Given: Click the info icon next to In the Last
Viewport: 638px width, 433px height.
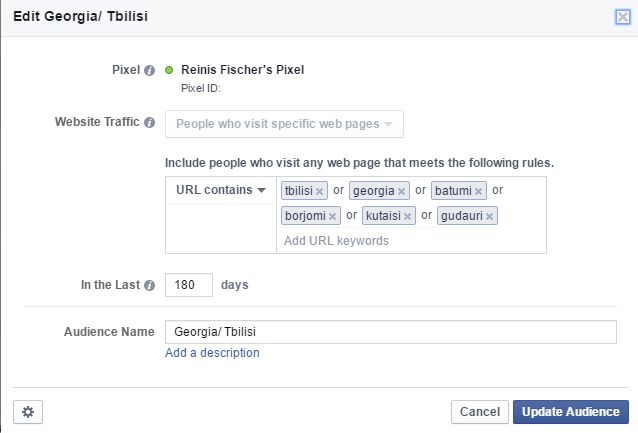Looking at the screenshot, I should click(x=149, y=285).
